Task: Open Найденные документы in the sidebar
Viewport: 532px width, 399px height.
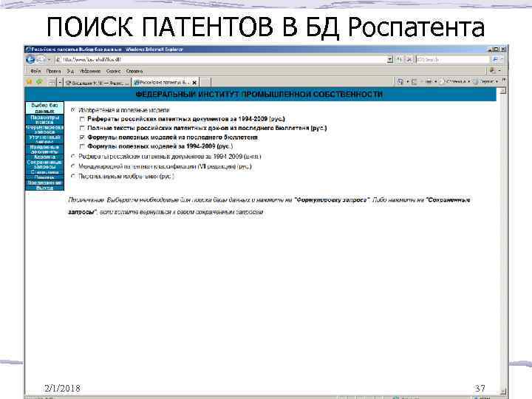Action: (44, 149)
